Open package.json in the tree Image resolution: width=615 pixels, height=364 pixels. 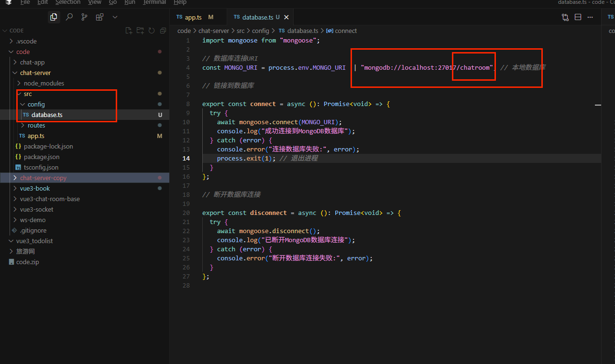(42, 157)
